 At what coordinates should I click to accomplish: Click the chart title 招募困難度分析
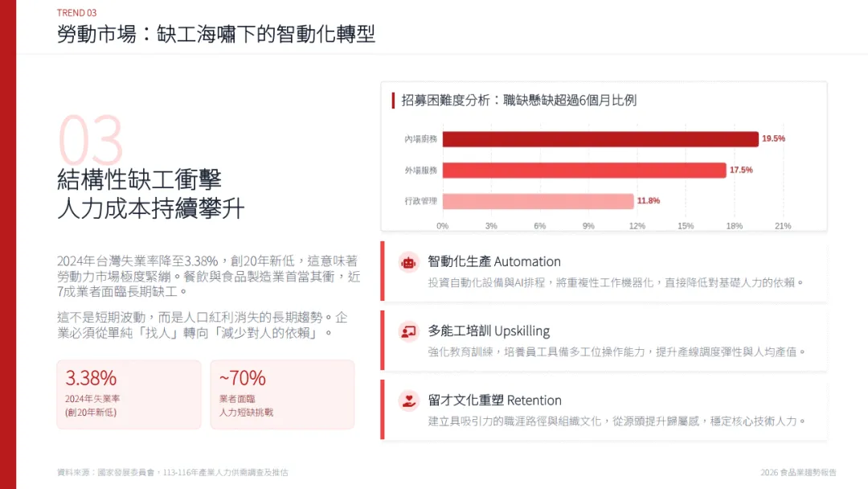pos(518,101)
